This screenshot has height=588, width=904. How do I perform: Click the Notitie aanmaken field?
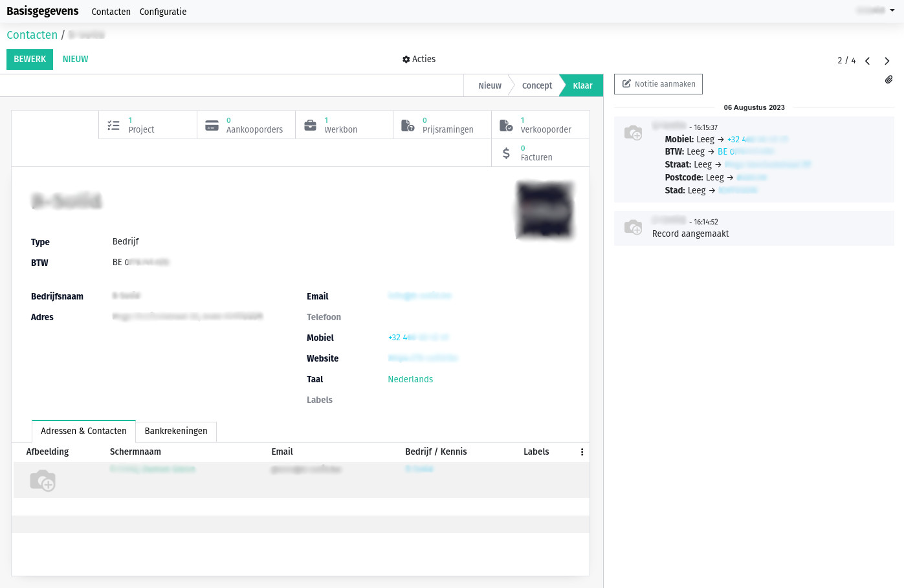(x=658, y=83)
